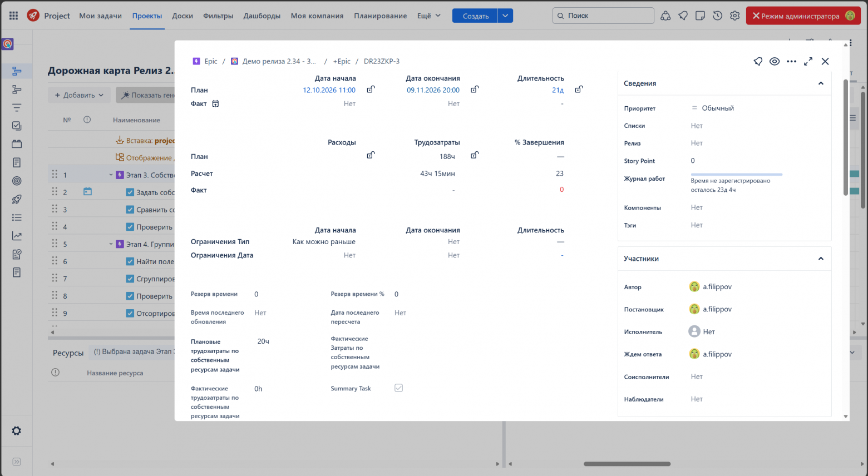Open the app switcher grid icon
Image resolution: width=868 pixels, height=476 pixels.
point(14,16)
